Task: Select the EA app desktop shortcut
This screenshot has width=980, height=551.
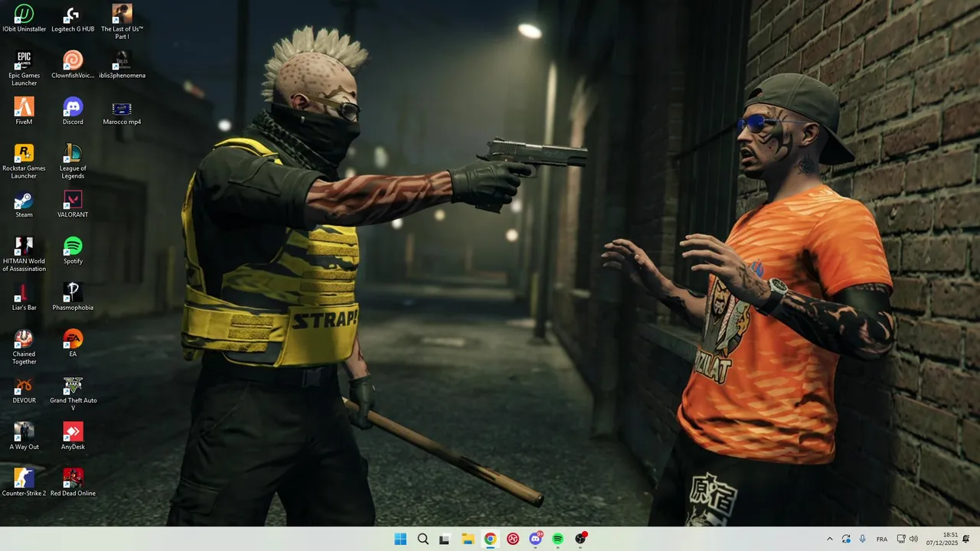Action: pyautogui.click(x=73, y=344)
